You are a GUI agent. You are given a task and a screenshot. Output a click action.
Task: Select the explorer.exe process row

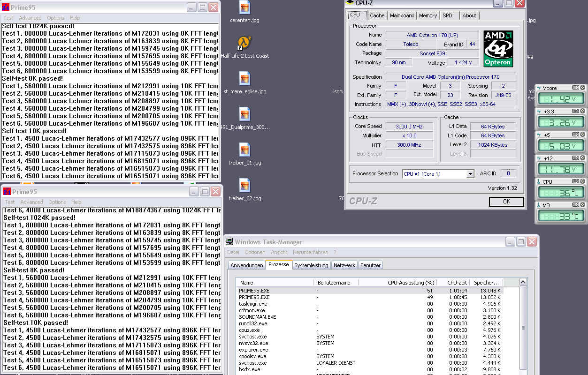[370, 350]
